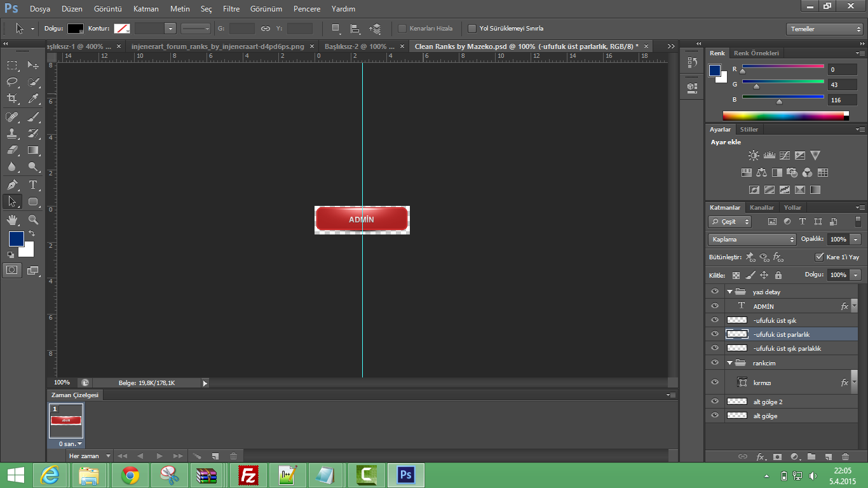The height and width of the screenshot is (488, 868).
Task: Select the Crop tool
Action: coord(12,98)
